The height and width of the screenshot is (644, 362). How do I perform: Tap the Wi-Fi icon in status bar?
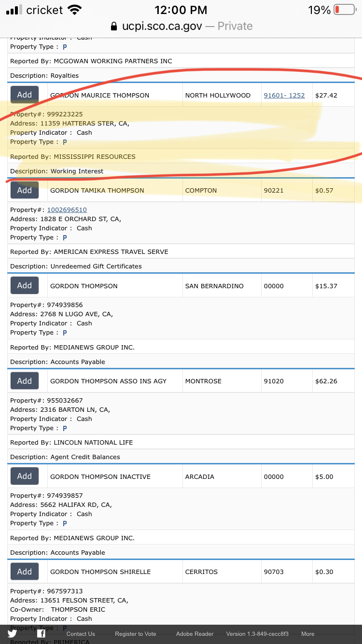[75, 10]
